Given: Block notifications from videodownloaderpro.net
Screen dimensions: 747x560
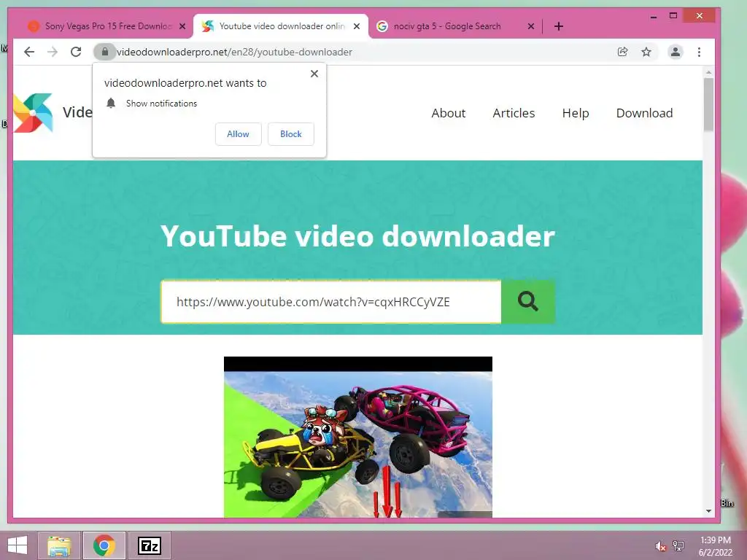Looking at the screenshot, I should [x=290, y=134].
